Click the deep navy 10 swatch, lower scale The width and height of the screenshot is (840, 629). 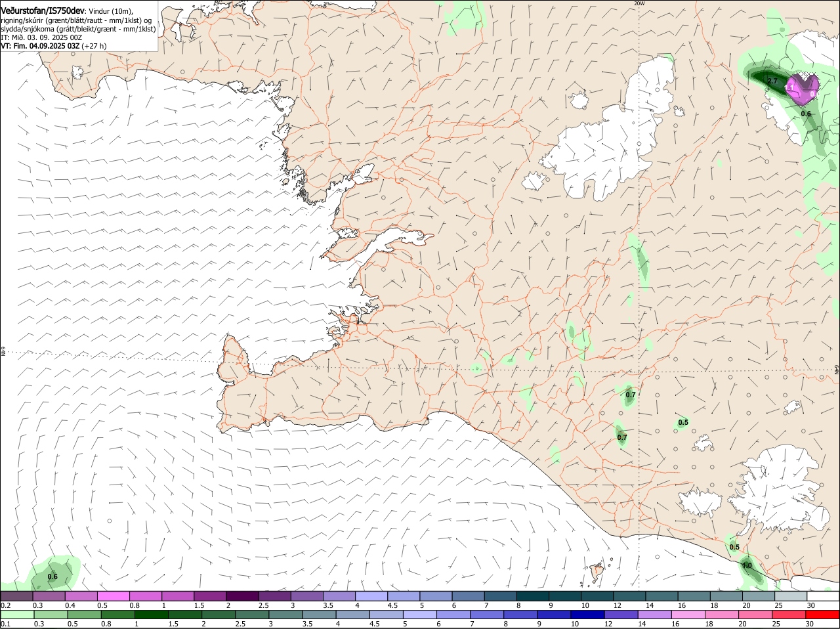(x=588, y=615)
